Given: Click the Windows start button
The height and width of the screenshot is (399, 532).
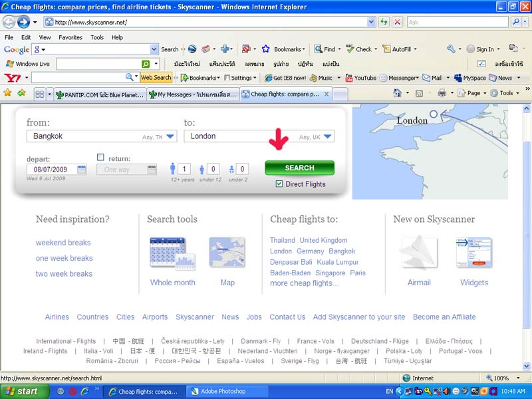Looking at the screenshot, I should pyautogui.click(x=25, y=392).
